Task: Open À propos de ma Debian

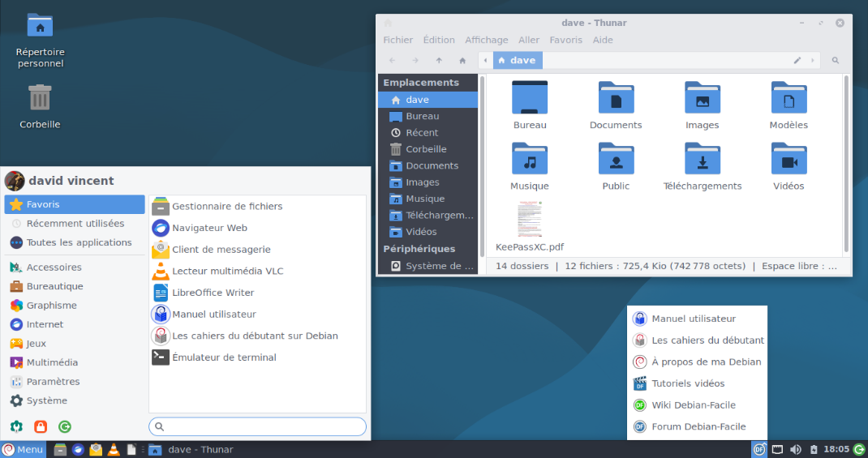Action: [x=697, y=362]
